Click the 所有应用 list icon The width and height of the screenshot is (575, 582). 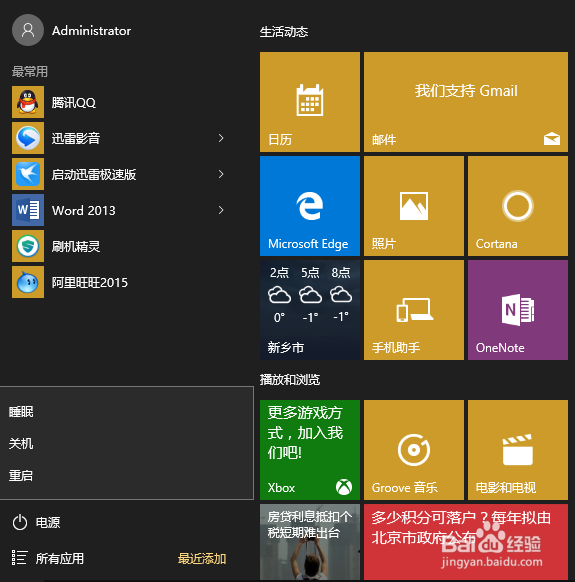tap(19, 558)
